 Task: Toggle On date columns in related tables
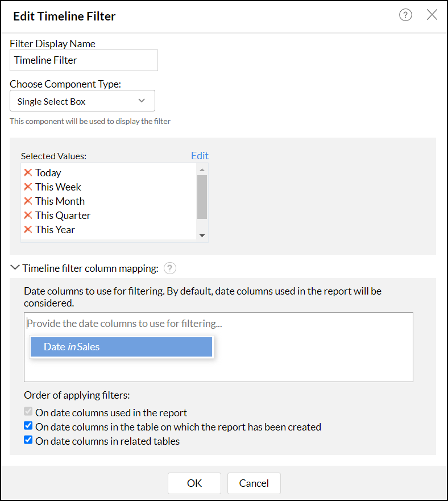tap(28, 440)
